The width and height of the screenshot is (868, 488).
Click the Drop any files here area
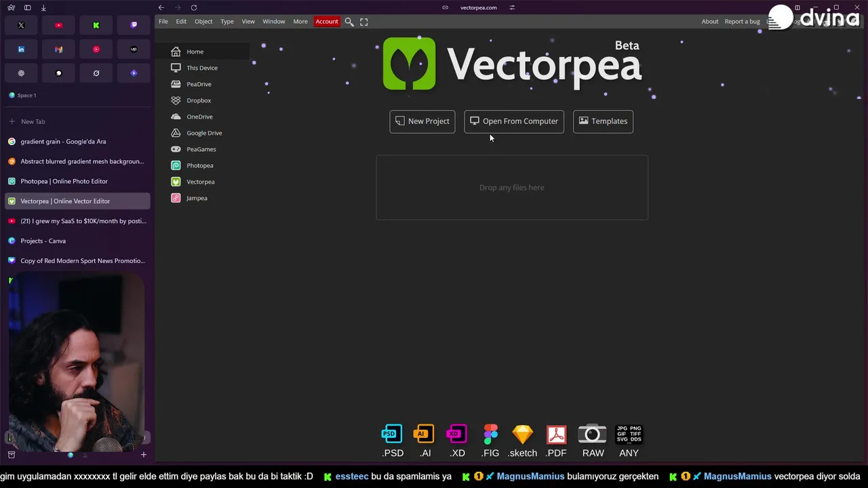(x=512, y=188)
